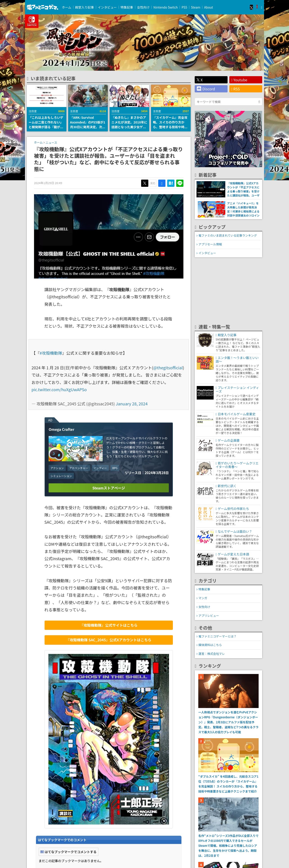Open 特集記事 in top navigation

point(127,7)
